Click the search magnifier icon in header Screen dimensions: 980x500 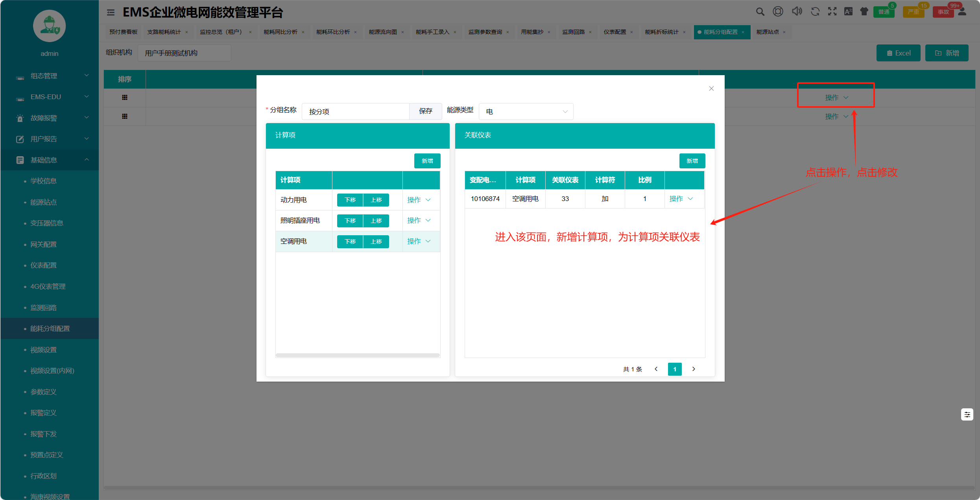tap(760, 12)
